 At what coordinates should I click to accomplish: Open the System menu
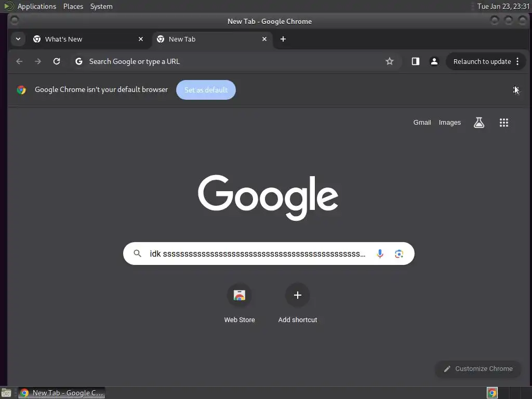click(x=101, y=6)
